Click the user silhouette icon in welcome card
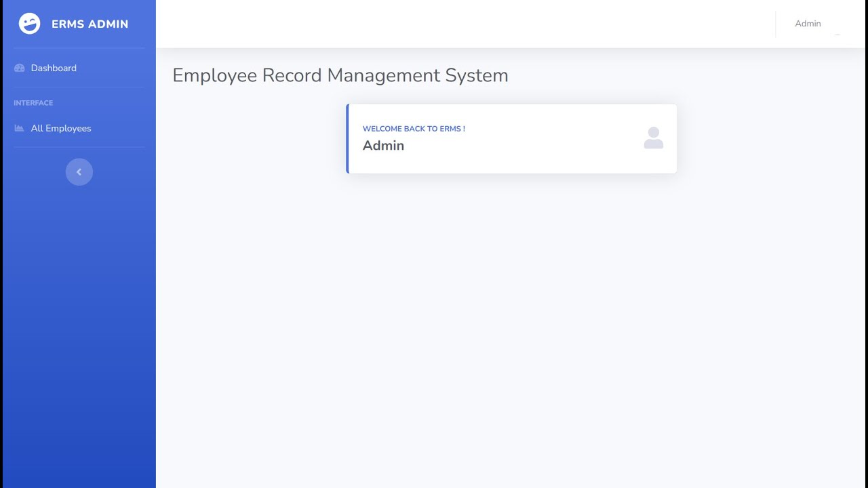 [x=654, y=138]
